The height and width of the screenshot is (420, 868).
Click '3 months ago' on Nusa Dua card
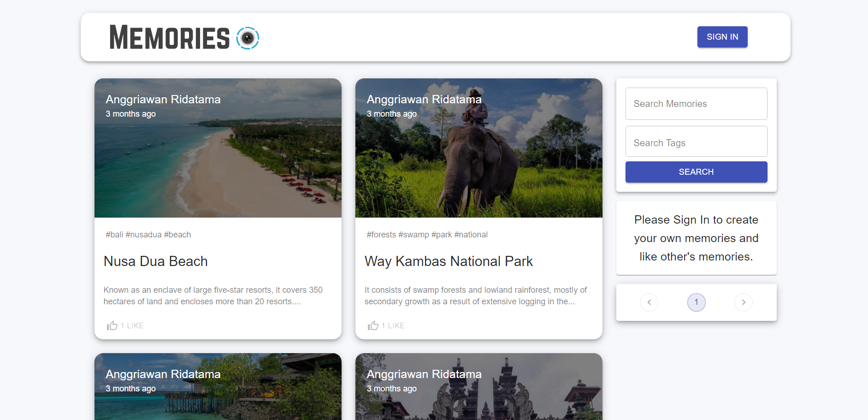click(131, 114)
